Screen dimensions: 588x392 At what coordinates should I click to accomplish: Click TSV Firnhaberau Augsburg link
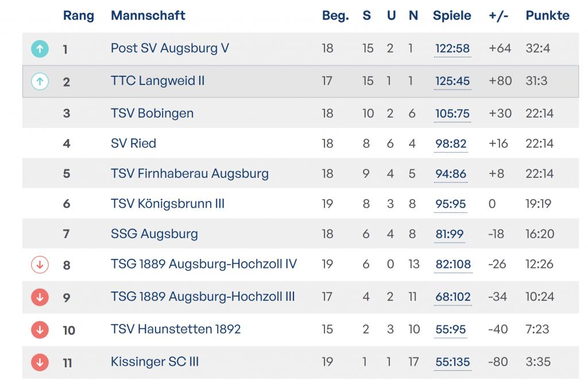[189, 173]
